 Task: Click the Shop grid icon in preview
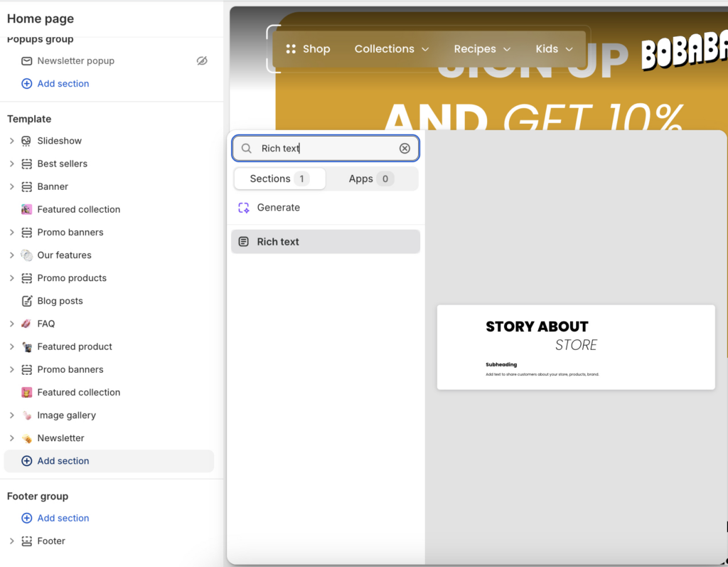(291, 49)
